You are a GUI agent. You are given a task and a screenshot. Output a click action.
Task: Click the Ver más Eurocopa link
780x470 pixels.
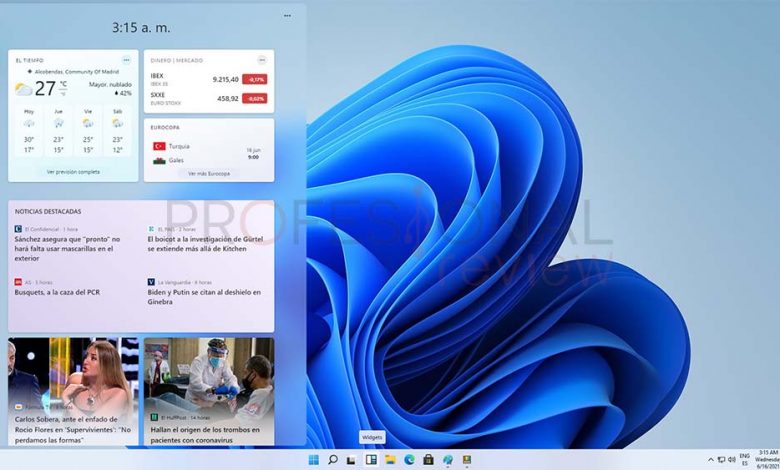click(x=209, y=174)
